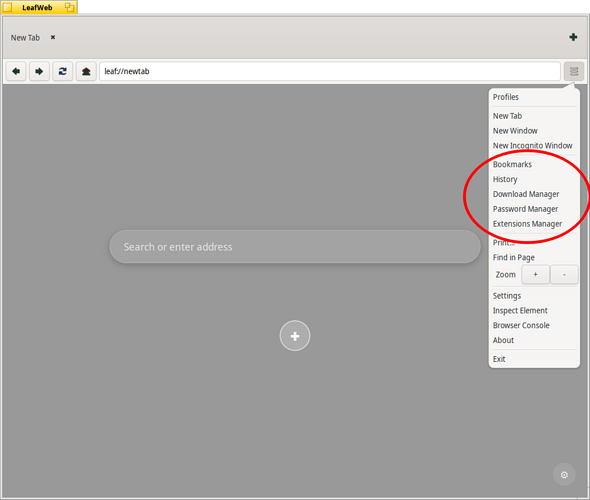Viewport: 590px width, 500px height.
Task: Zoom out with the minus button
Action: [x=564, y=275]
